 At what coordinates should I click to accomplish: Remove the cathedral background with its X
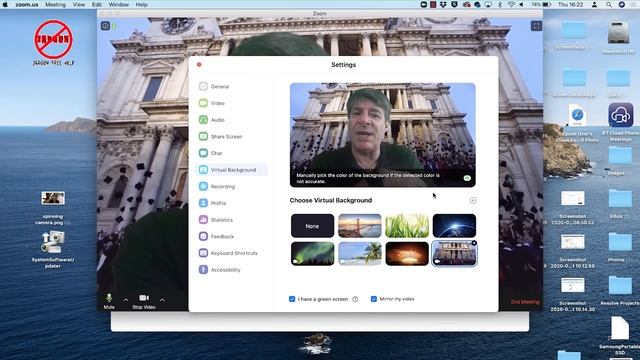point(474,243)
